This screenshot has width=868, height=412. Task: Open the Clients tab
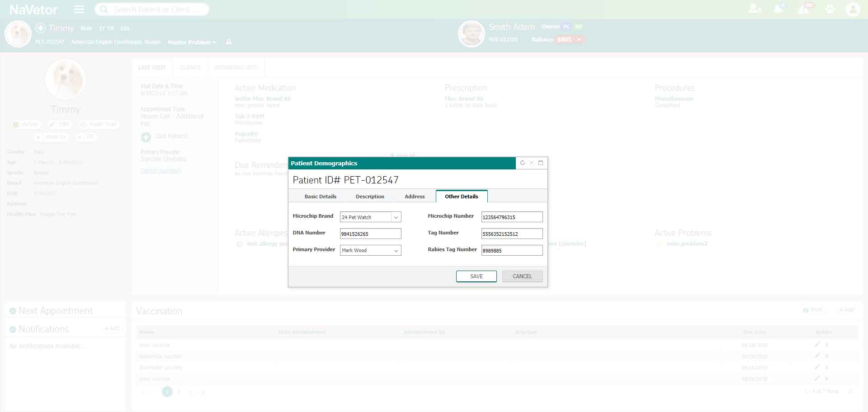[190, 68]
